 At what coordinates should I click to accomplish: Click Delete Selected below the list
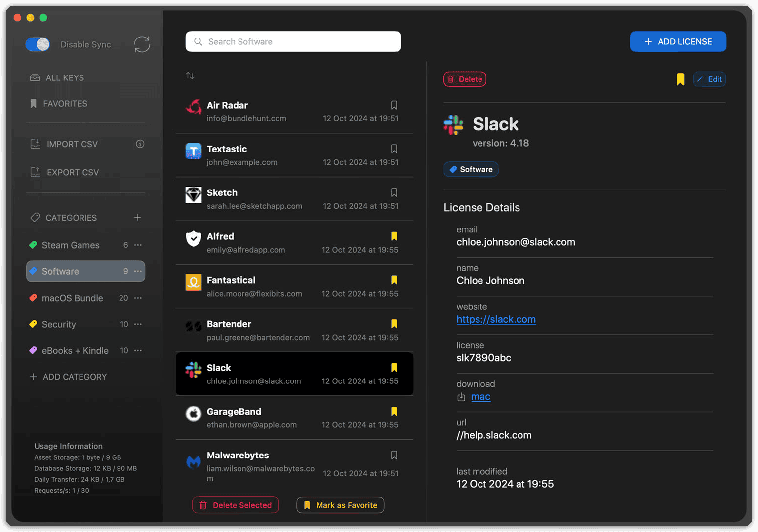click(236, 505)
